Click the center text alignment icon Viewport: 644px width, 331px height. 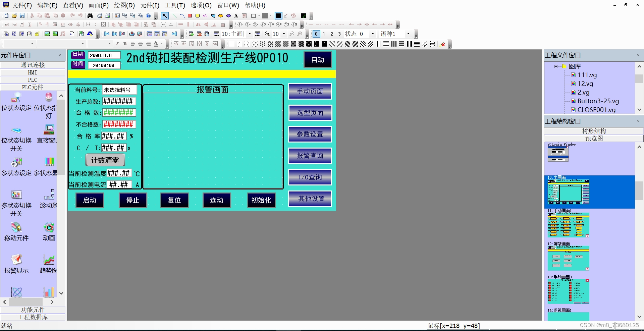140,44
